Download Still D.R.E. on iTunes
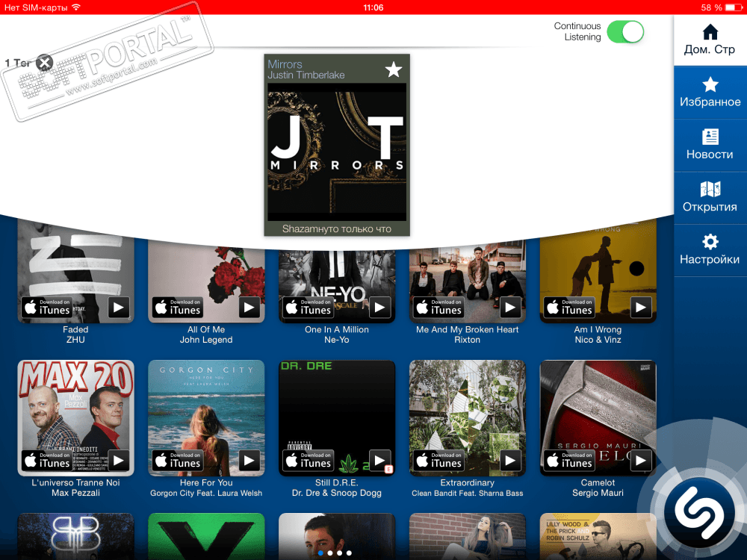Viewport: 747px width, 560px height. [x=309, y=461]
